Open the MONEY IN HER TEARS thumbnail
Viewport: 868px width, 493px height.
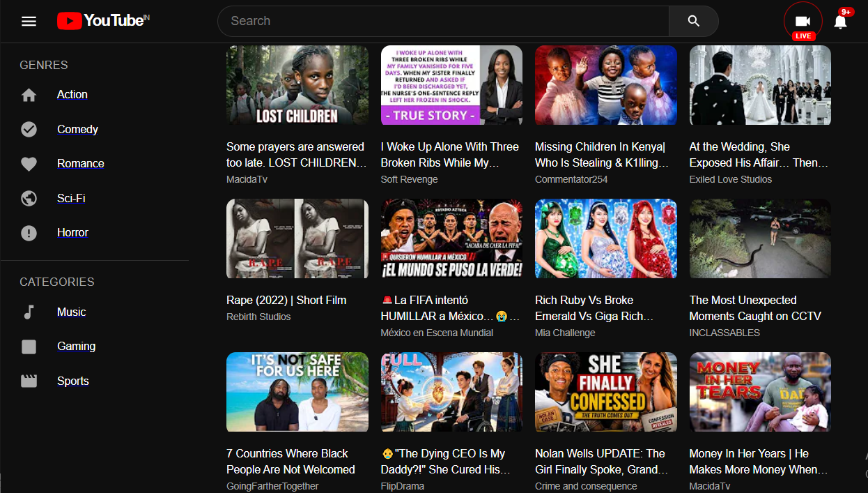760,392
